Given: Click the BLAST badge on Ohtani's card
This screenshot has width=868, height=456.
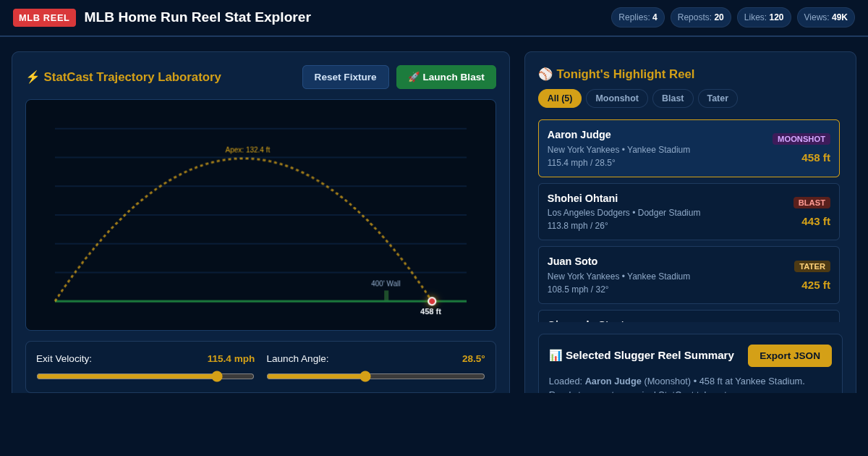Looking at the screenshot, I should 812,203.
